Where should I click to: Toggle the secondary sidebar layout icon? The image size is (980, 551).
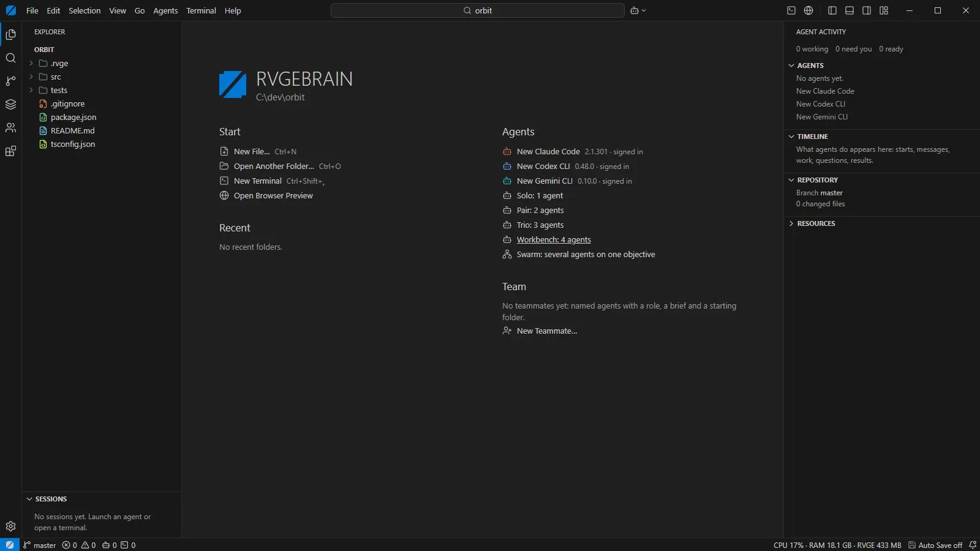coord(867,10)
